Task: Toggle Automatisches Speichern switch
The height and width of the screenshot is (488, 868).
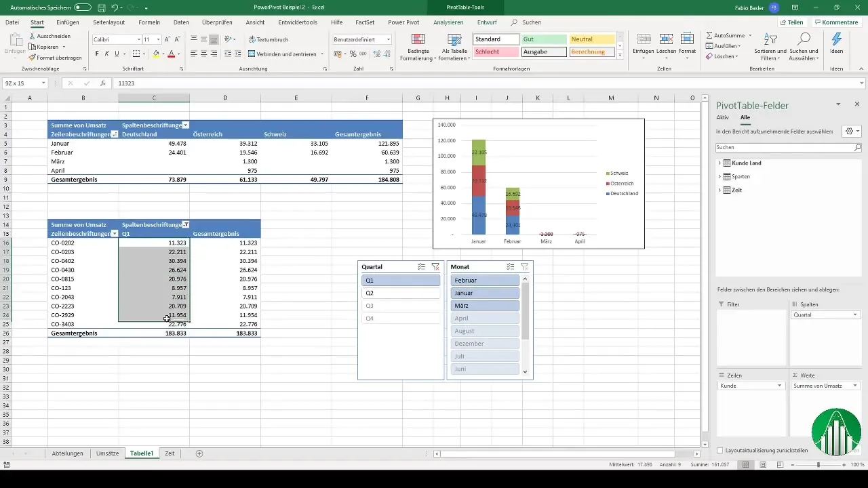Action: [83, 7]
